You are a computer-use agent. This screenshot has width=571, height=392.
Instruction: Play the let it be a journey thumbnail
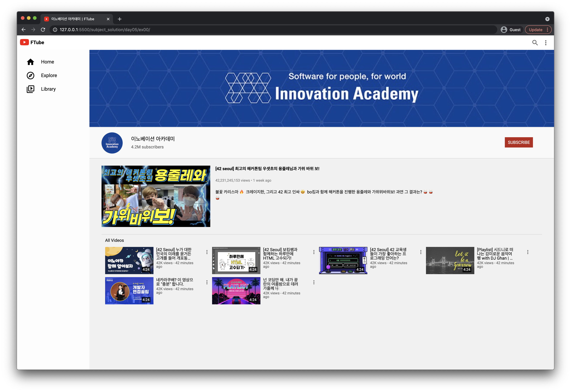pyautogui.click(x=450, y=260)
